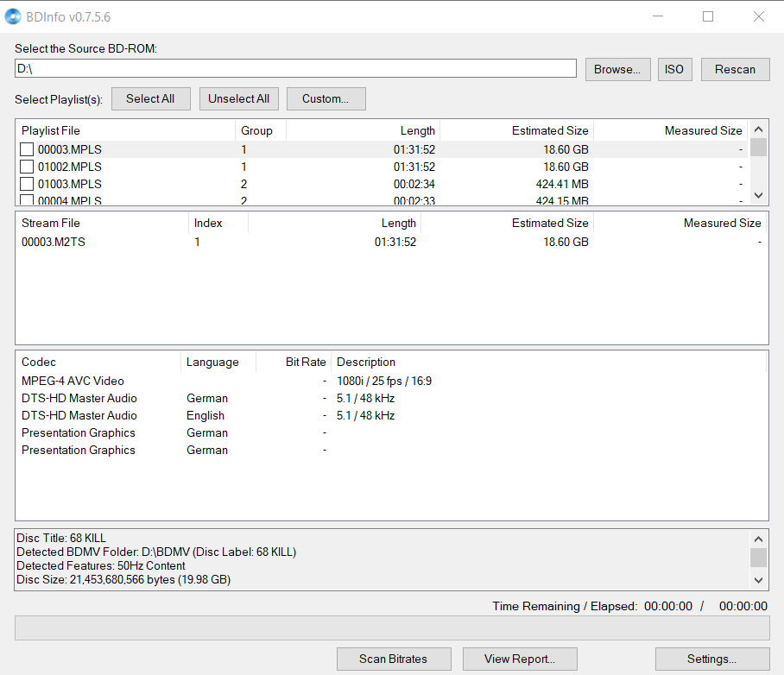Click the 00:02:34 length cell

coord(414,184)
